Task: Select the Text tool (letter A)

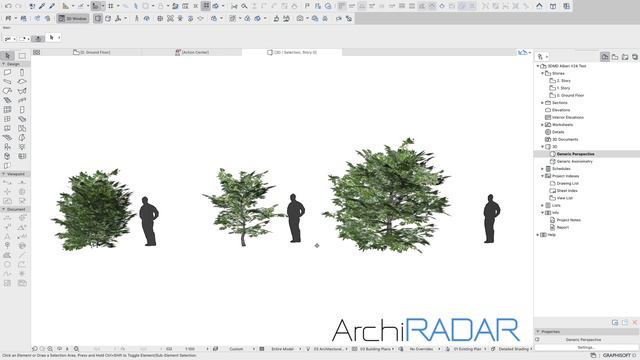Action: (7, 236)
